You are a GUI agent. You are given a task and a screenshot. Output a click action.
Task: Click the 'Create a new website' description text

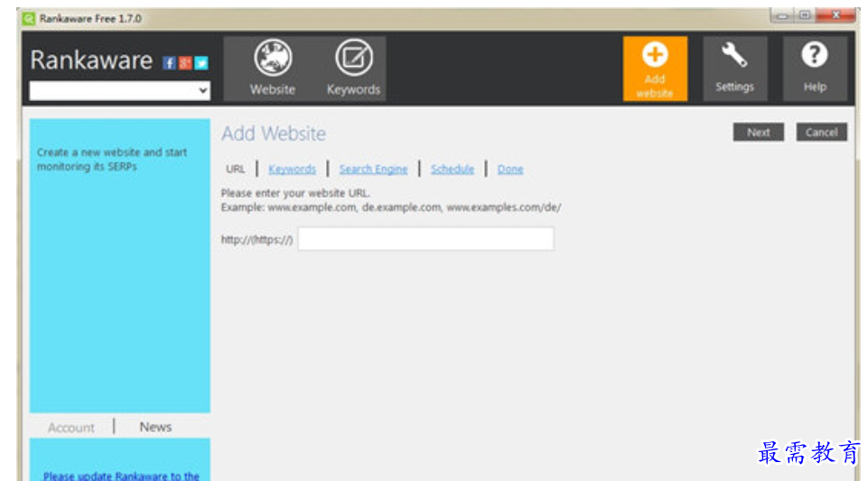(x=112, y=159)
